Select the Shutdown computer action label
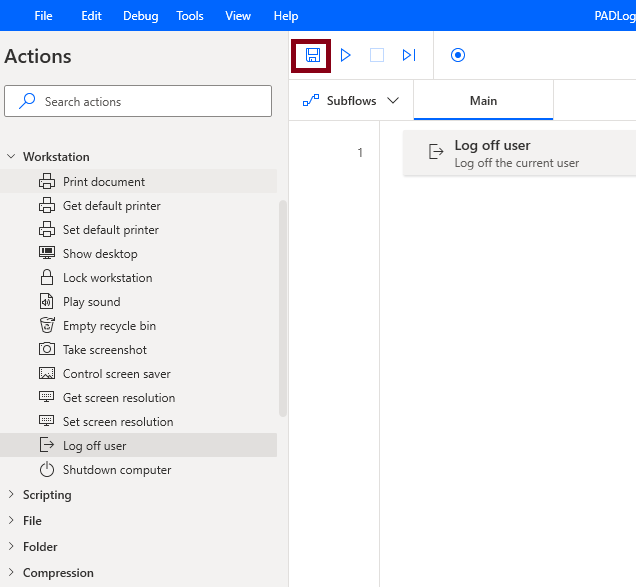Viewport: 636px width, 587px height. click(117, 470)
